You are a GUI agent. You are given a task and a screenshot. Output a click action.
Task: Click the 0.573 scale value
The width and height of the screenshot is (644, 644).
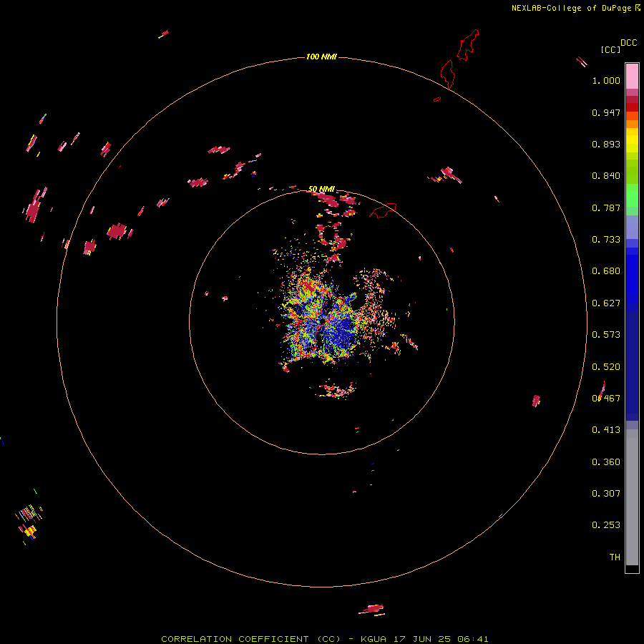pos(606,335)
